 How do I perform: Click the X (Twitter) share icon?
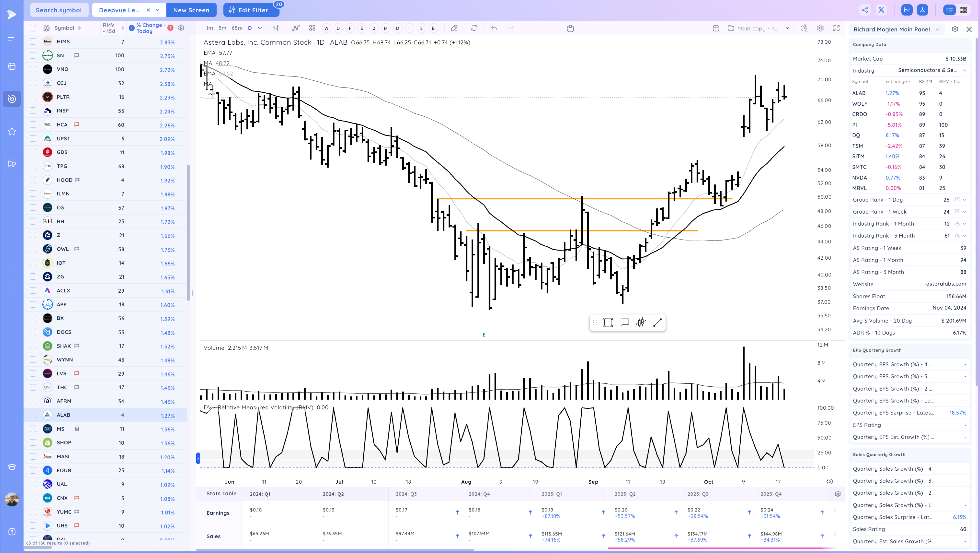pos(882,10)
